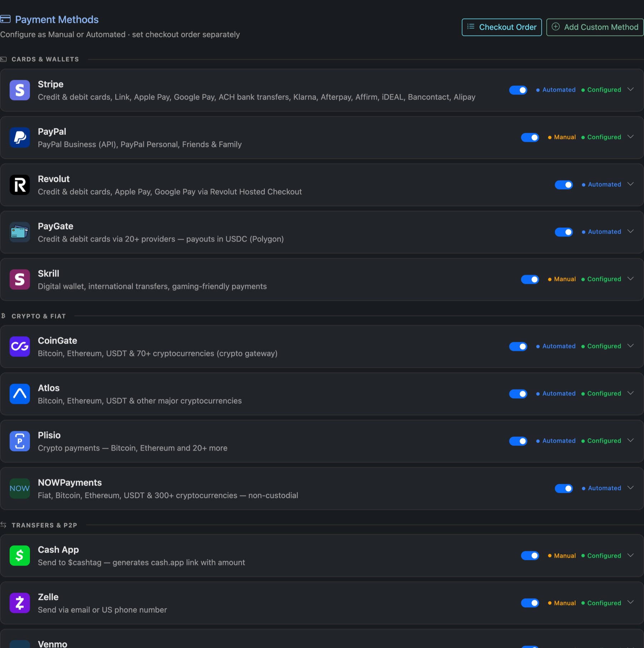Image resolution: width=644 pixels, height=648 pixels.
Task: Switch off the PayGate toggle
Action: [x=564, y=232]
